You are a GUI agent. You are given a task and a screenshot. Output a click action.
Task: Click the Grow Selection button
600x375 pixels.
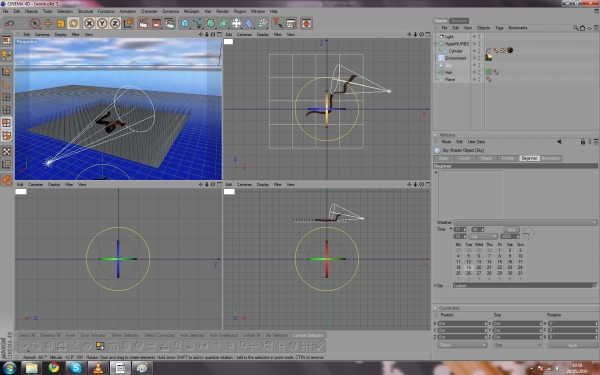[x=93, y=335]
